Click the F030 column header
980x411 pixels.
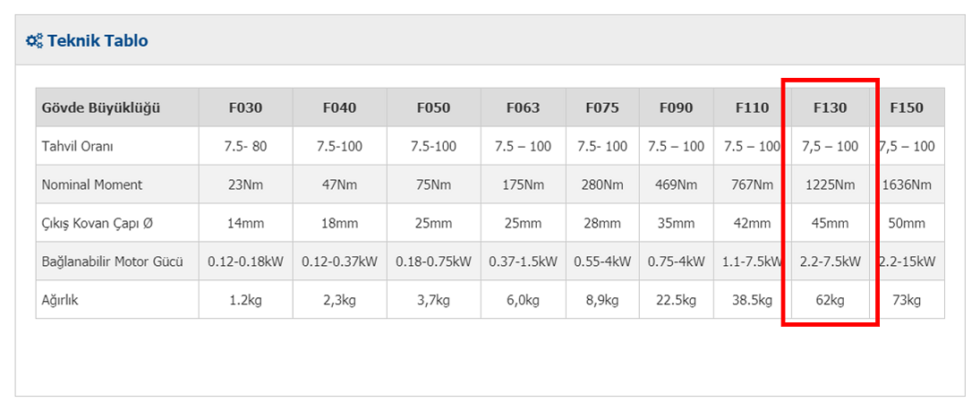point(245,107)
